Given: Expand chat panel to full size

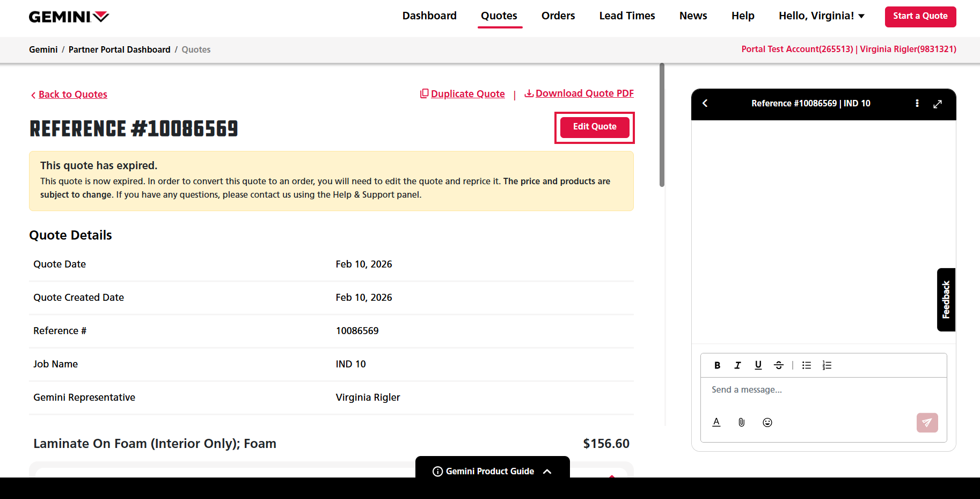Looking at the screenshot, I should (937, 104).
